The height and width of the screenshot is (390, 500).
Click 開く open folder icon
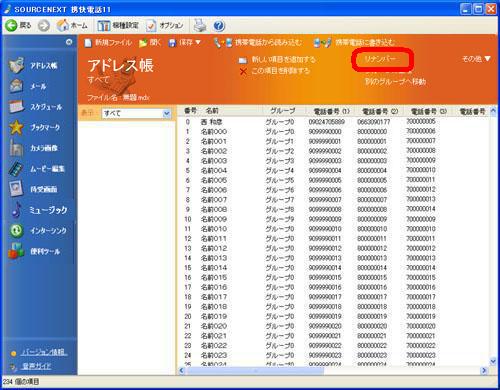pos(143,43)
